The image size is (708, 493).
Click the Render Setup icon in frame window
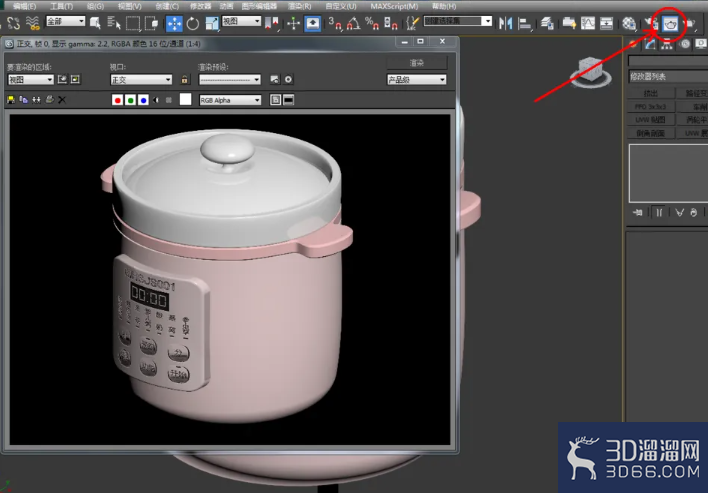pos(275,79)
